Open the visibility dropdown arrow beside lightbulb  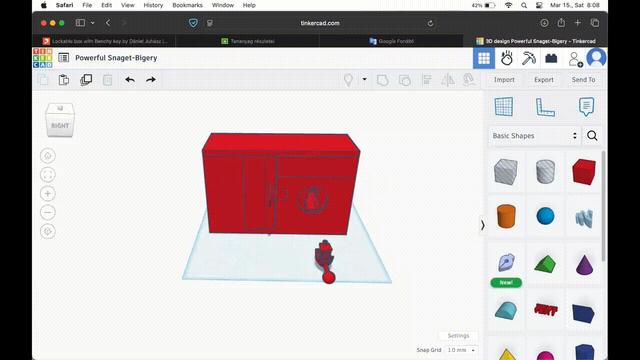coord(364,79)
